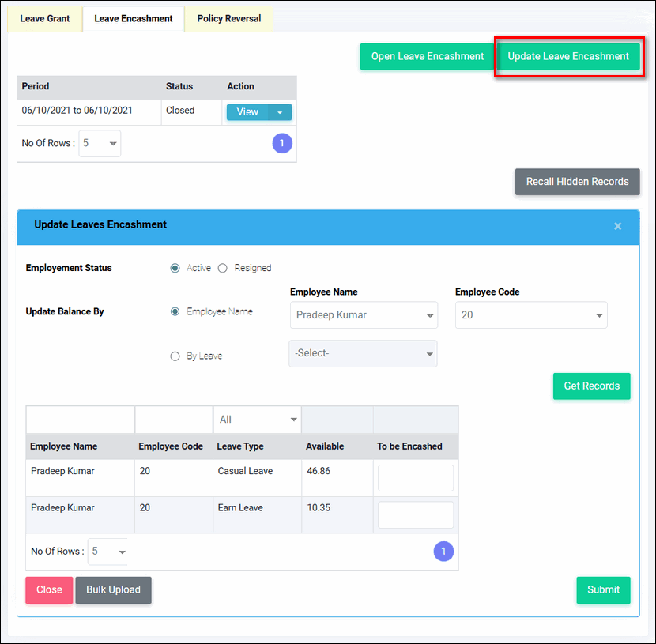Viewport: 656px width, 644px height.
Task: Choose update balance by Employee Name
Action: 175,311
